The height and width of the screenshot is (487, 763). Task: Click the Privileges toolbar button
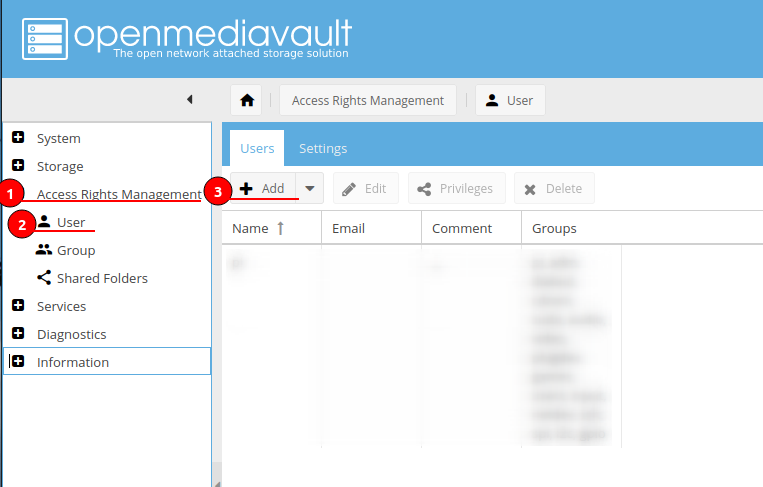pos(456,188)
